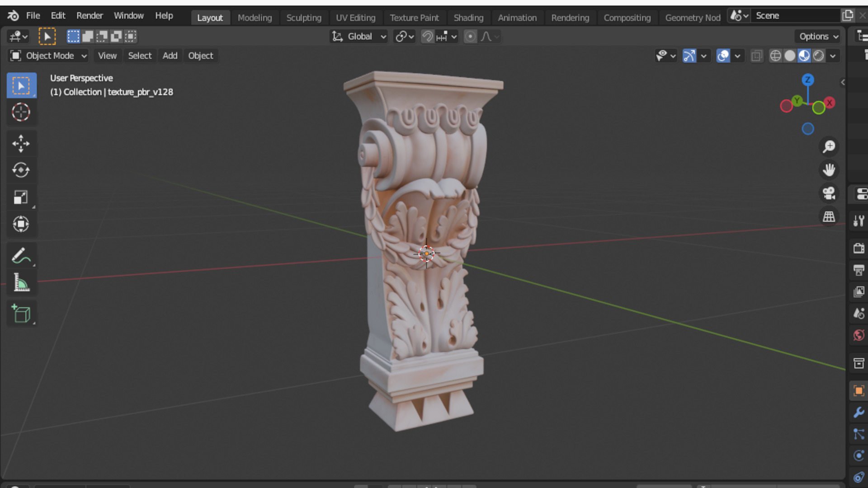
Task: Open View Layer properties tab icon
Action: 859,291
